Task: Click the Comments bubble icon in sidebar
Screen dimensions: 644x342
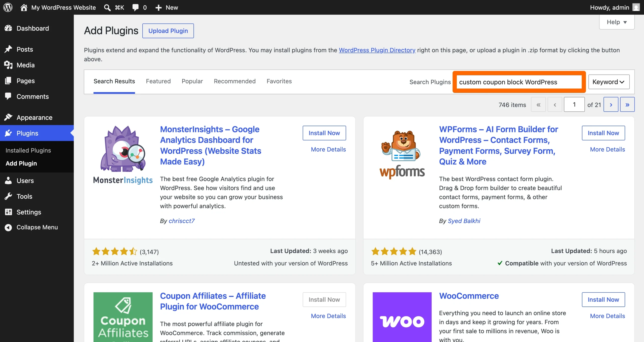Action: coord(8,96)
